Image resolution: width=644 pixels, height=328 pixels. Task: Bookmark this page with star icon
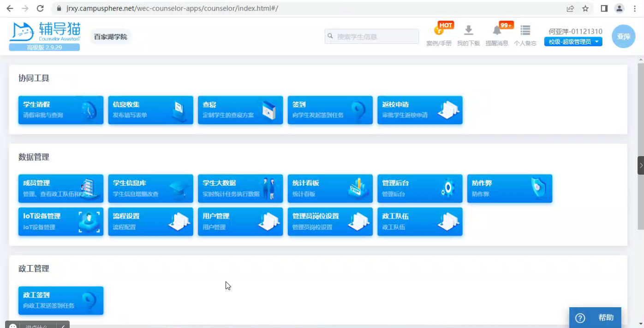[x=585, y=8]
